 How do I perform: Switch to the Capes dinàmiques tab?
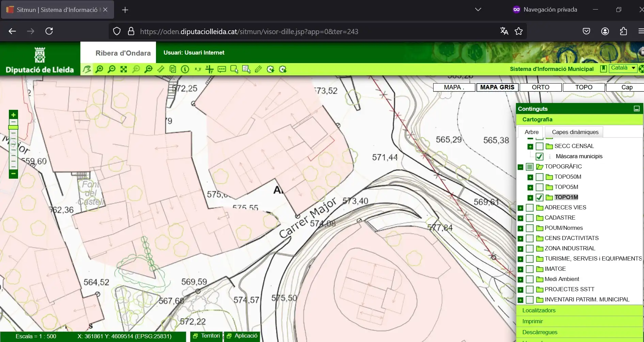[x=575, y=132]
